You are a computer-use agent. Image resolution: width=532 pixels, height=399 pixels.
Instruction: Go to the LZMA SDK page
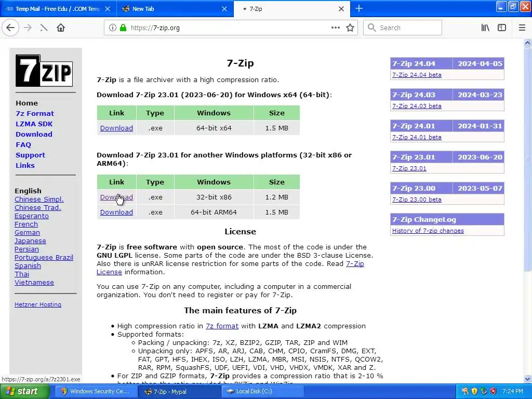pos(34,124)
